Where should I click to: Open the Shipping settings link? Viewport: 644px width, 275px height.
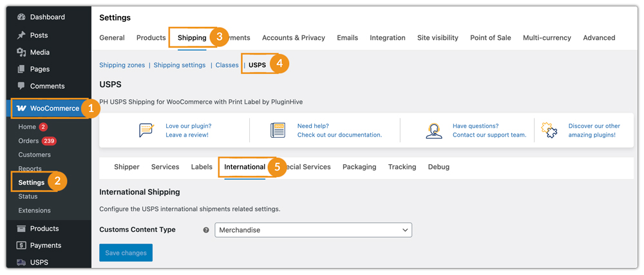tap(180, 65)
